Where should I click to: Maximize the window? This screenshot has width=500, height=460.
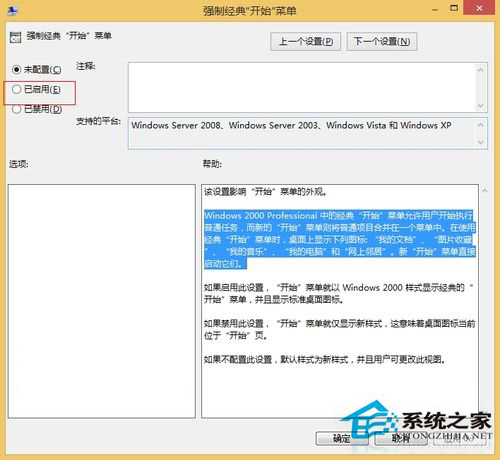tap(454, 8)
